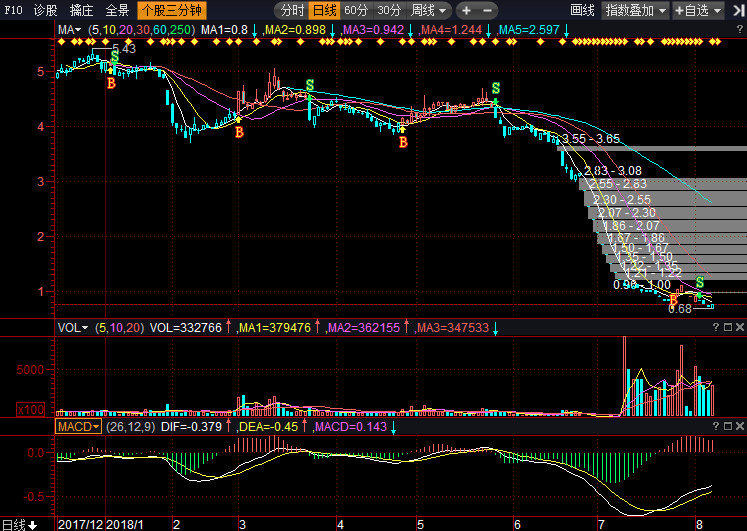747x531 pixels.
Task: Click the S sell marker in late March
Action: [310, 85]
